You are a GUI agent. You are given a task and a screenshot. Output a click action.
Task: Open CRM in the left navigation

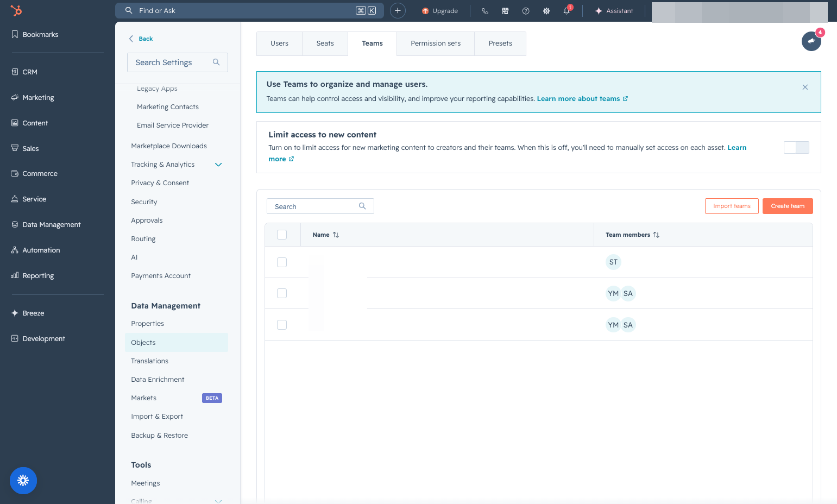click(x=24, y=72)
